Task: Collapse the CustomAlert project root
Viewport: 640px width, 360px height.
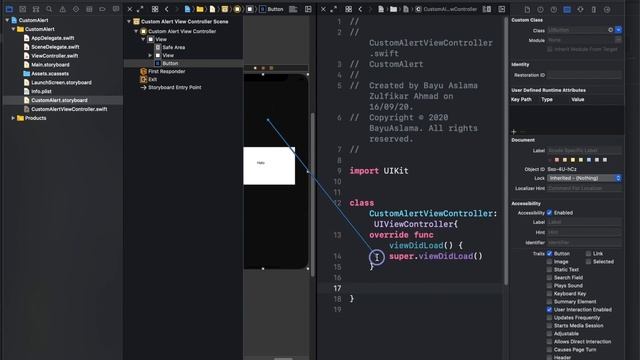Action: pos(7,20)
